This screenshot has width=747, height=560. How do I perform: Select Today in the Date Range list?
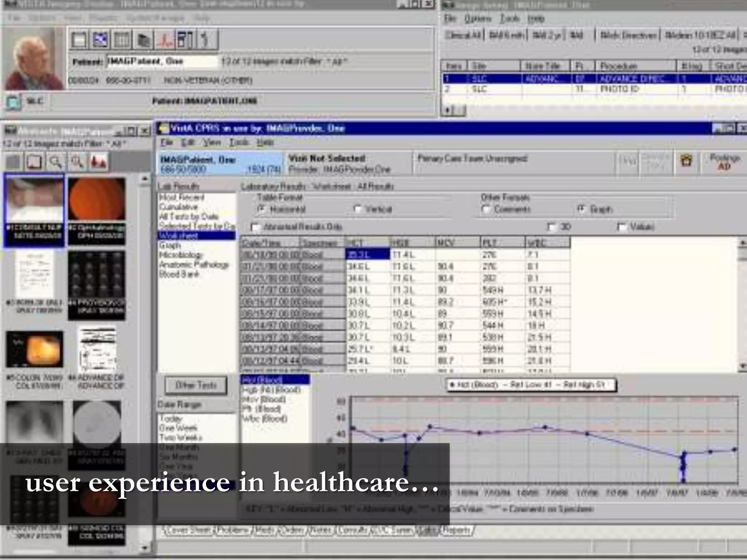[170, 419]
